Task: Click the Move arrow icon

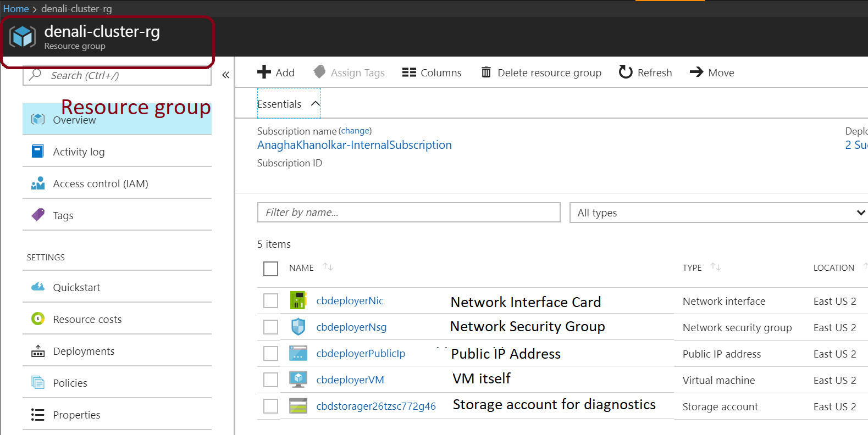Action: coord(696,72)
